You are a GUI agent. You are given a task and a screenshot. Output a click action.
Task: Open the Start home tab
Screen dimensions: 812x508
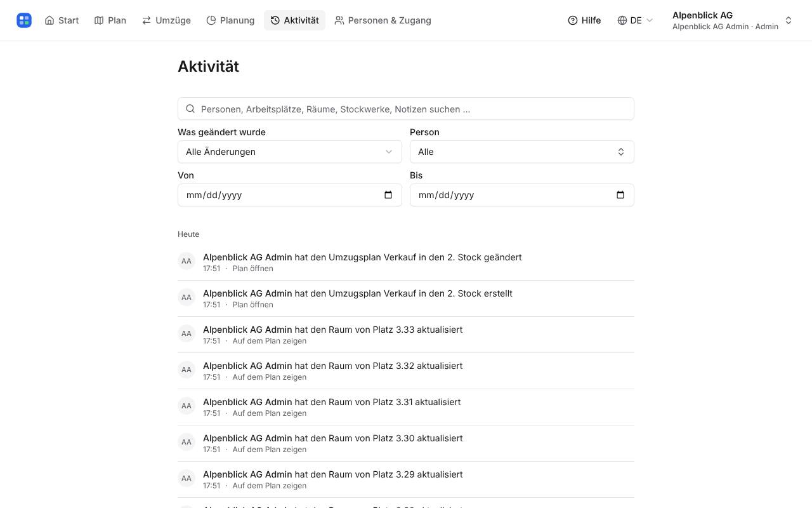[62, 20]
